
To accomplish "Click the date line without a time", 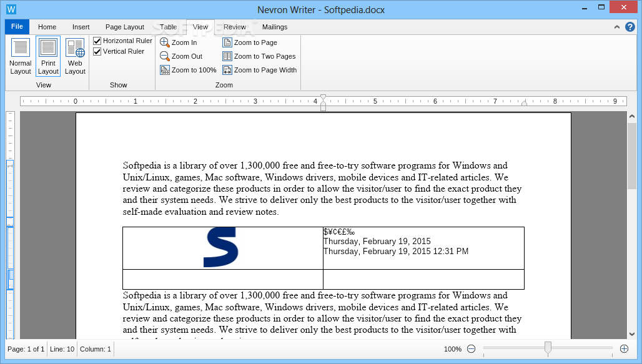I will (x=377, y=241).
